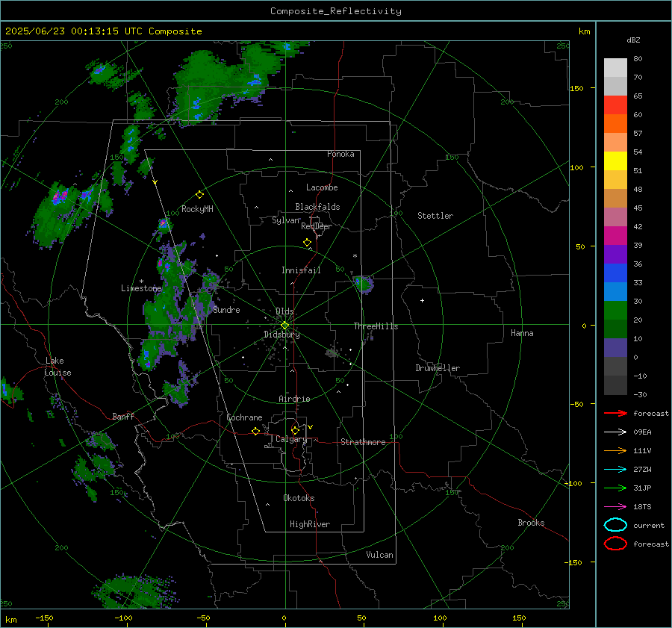The width and height of the screenshot is (672, 628).
Task: Click the HighRiver label on the map
Action: click(310, 524)
